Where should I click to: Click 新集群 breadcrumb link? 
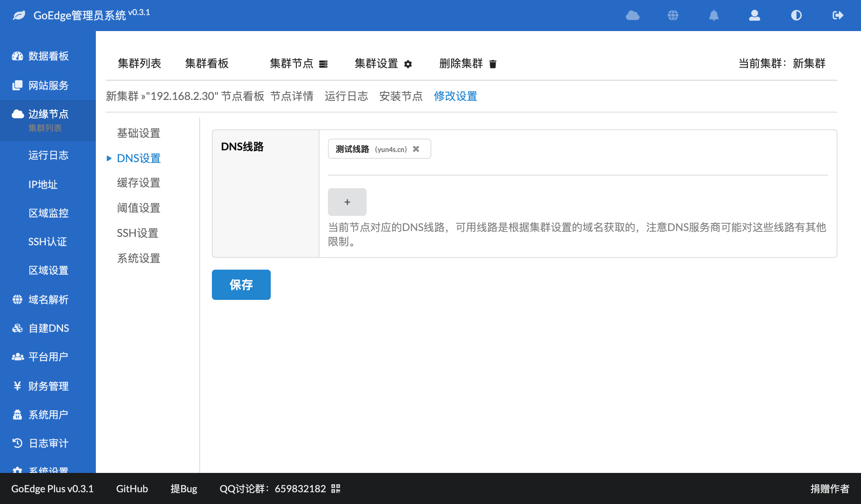coord(122,96)
